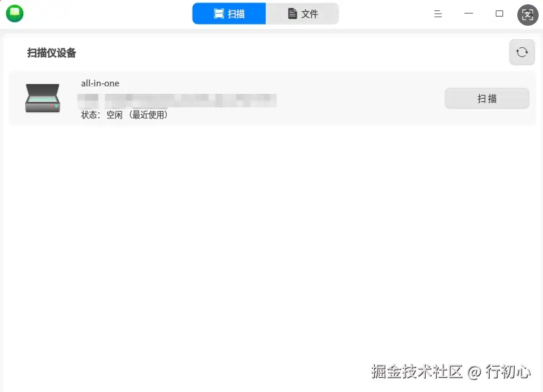
Task: Switch to the 文件 tab
Action: coord(302,13)
